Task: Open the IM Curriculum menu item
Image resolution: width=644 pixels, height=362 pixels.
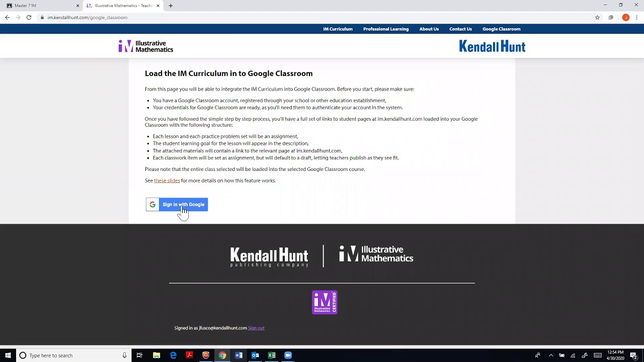Action: [x=338, y=29]
